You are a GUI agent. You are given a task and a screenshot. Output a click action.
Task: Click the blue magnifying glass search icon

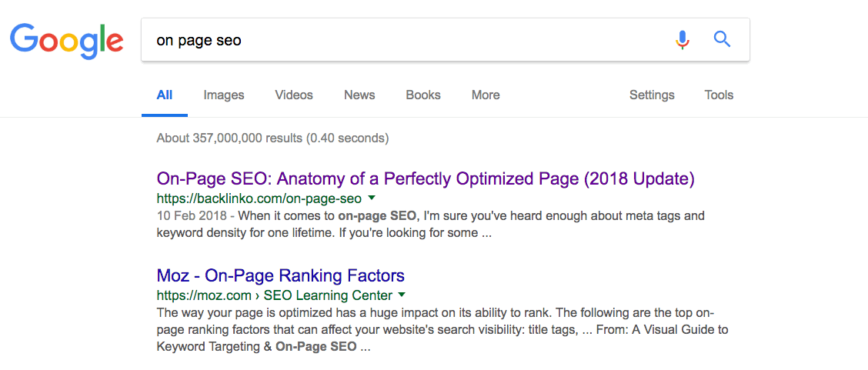click(722, 39)
